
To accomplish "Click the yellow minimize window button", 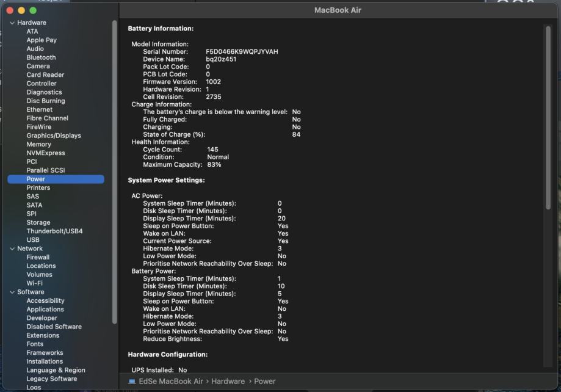I will point(21,10).
